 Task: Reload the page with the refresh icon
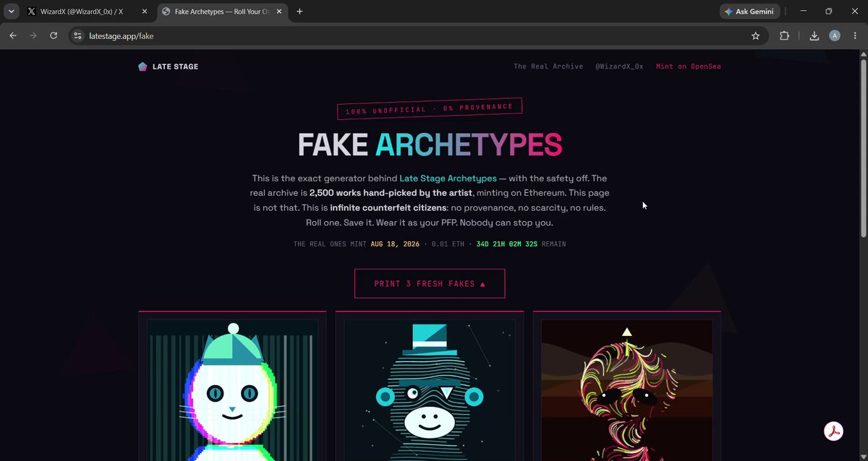[54, 36]
